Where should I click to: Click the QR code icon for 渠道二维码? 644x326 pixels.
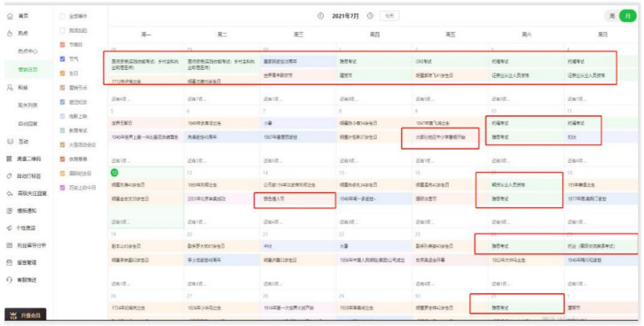9,159
